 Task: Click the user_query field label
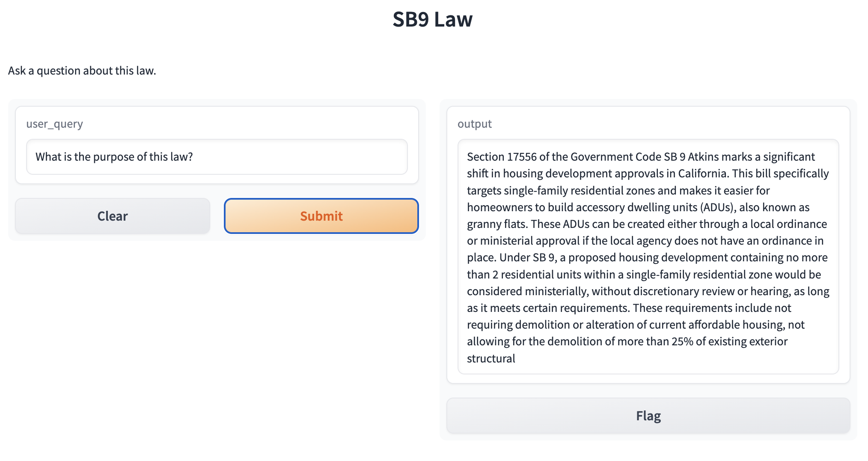coord(54,124)
